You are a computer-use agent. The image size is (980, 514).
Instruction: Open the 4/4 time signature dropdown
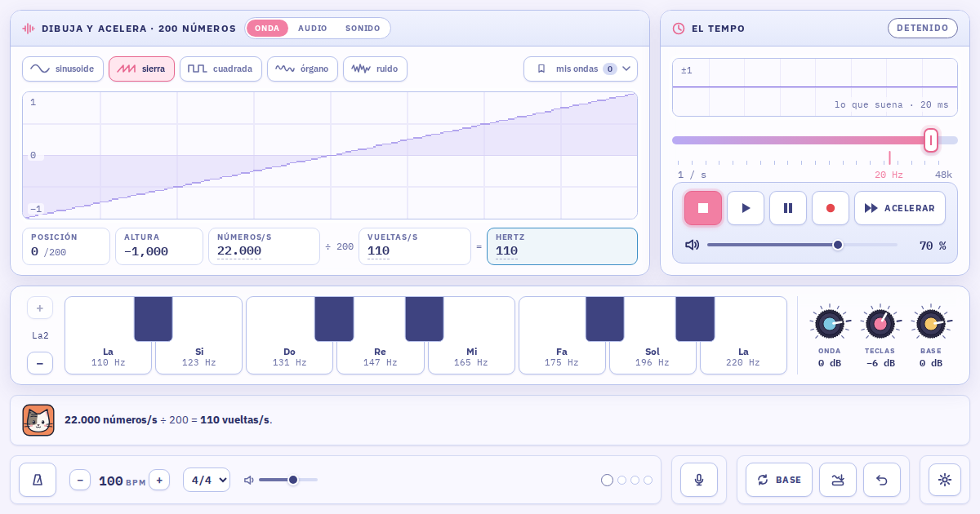pyautogui.click(x=207, y=480)
